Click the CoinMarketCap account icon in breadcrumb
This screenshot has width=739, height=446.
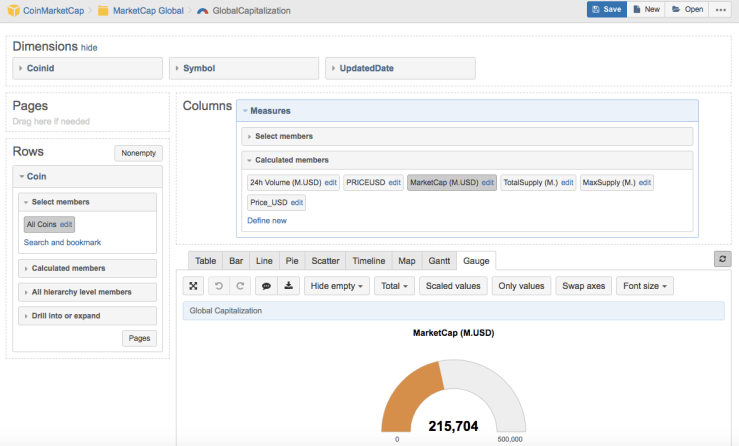pos(13,10)
